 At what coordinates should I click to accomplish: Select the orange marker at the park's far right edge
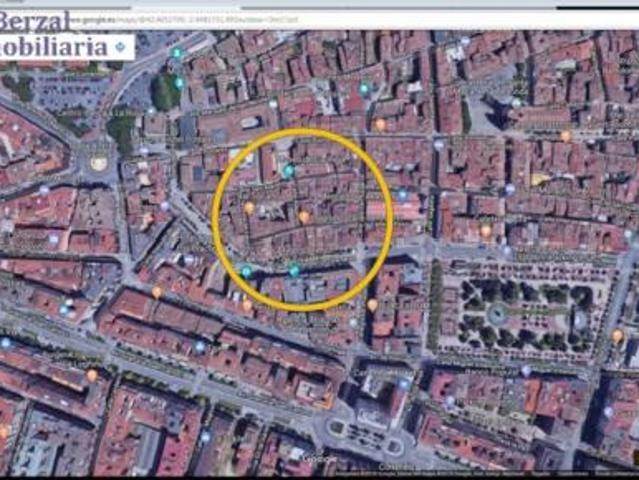pos(617,335)
